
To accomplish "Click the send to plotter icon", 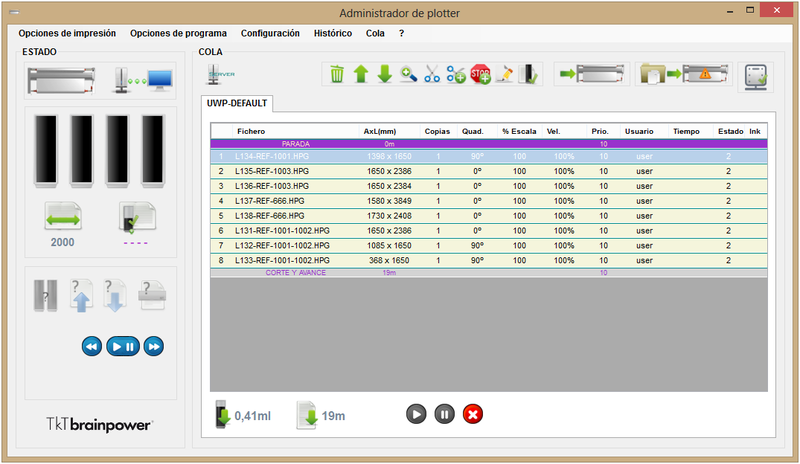I will pos(585,74).
